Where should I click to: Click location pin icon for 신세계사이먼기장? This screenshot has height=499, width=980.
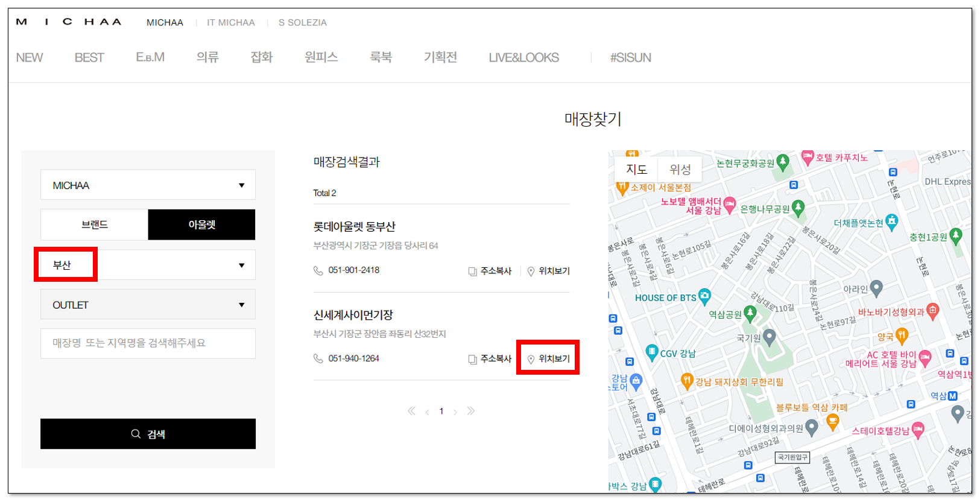pos(531,360)
